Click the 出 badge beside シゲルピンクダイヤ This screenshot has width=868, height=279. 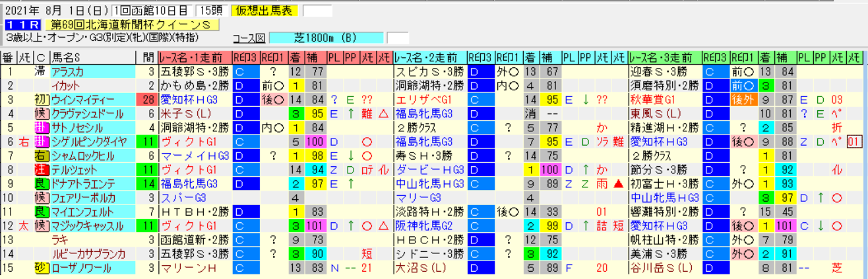click(41, 141)
